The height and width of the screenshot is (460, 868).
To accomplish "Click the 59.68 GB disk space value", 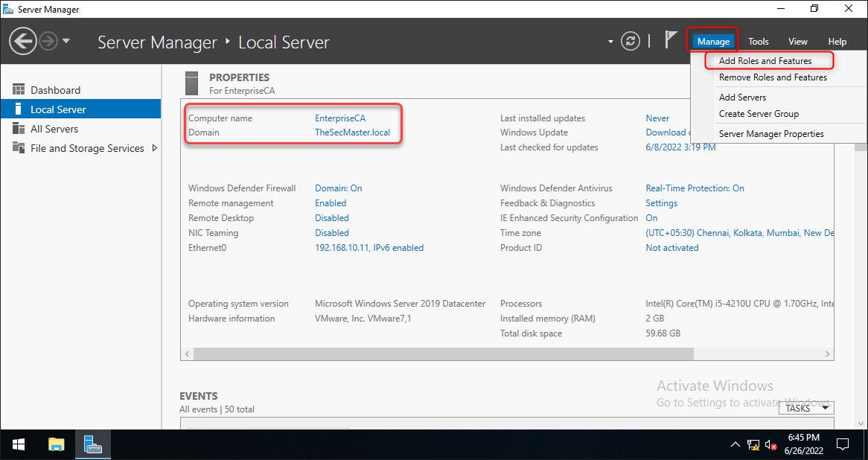I will 663,333.
